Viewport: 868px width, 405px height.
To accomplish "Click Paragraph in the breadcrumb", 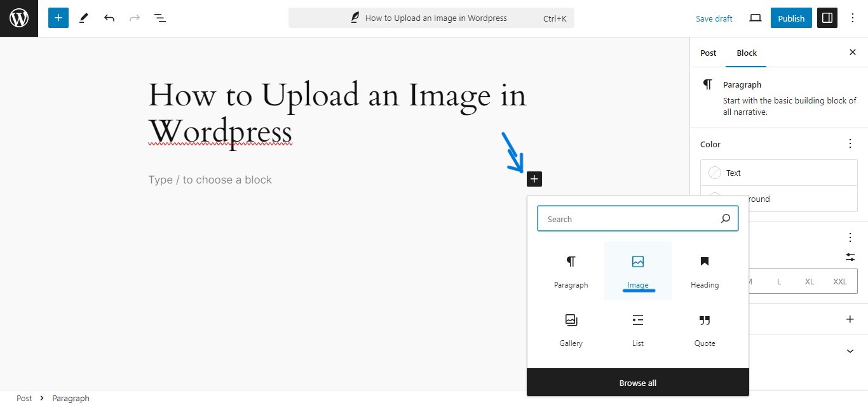I will pyautogui.click(x=71, y=398).
